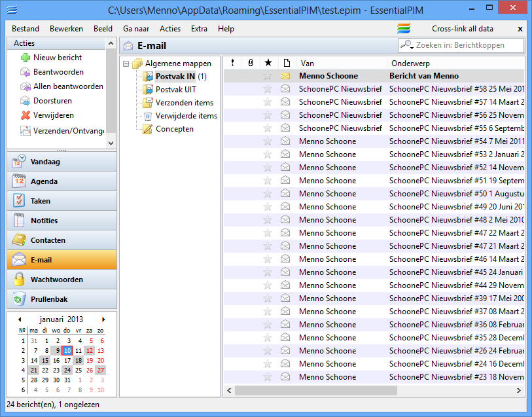Click the Prullenbak recycle bin icon
The image size is (532, 417).
click(19, 299)
